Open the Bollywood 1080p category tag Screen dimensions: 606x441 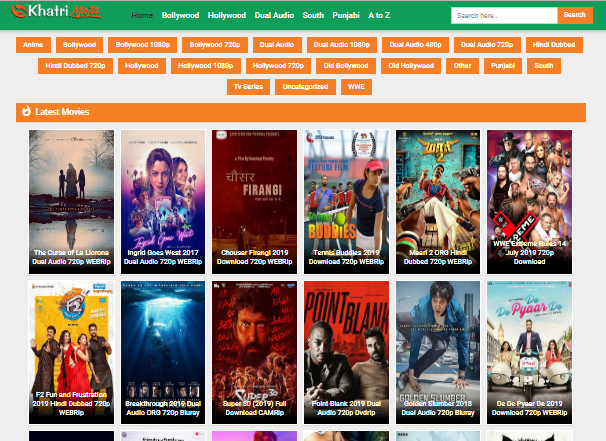pos(143,45)
